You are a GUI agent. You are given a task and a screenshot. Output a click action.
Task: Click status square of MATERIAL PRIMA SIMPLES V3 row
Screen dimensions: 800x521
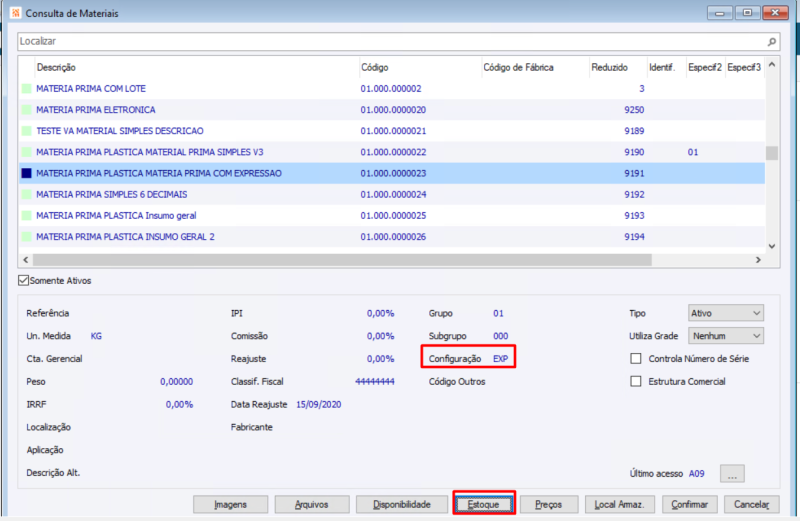tap(27, 152)
